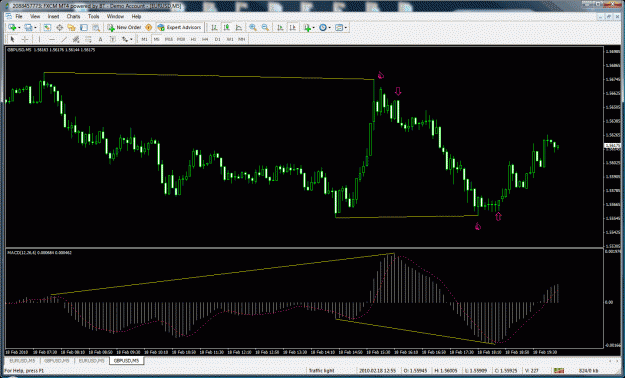
Task: Expand the Templates dropdown arrow
Action: click(x=346, y=28)
